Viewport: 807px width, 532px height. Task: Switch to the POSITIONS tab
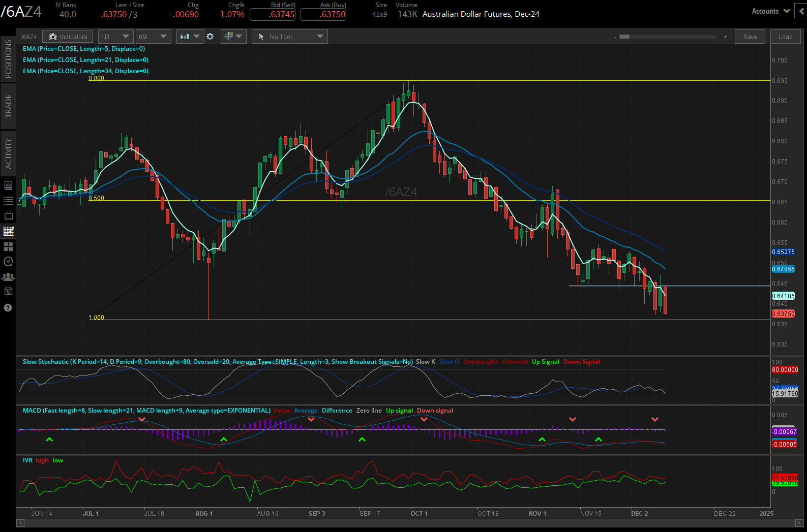pyautogui.click(x=8, y=59)
